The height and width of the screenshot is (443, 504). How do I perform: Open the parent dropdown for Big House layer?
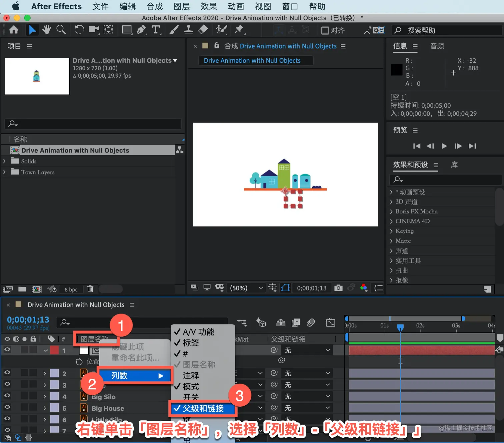point(307,408)
